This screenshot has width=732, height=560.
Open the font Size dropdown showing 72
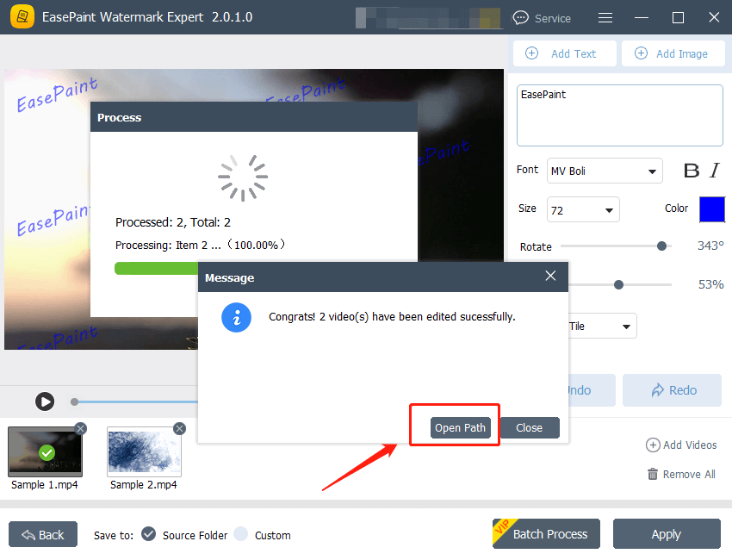click(x=583, y=209)
